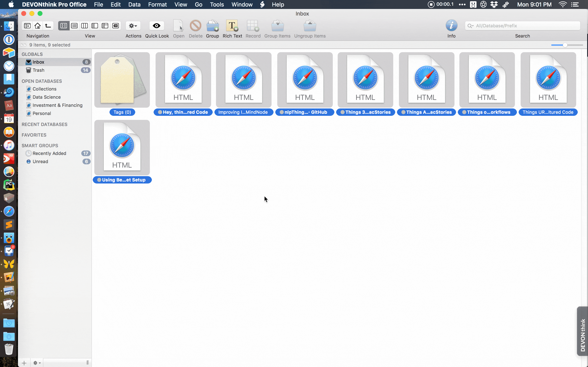Click the Rich Text toolbar icon
Image resolution: width=588 pixels, height=367 pixels.
(x=232, y=26)
